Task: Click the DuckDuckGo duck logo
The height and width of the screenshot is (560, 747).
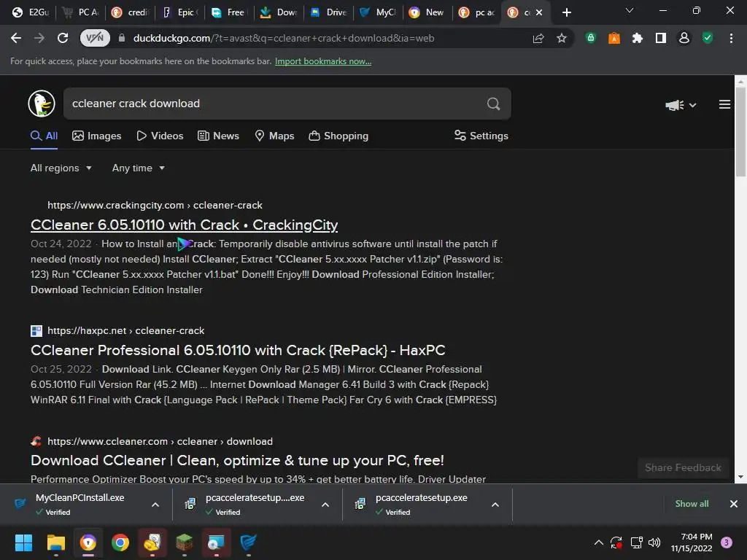Action: click(42, 104)
